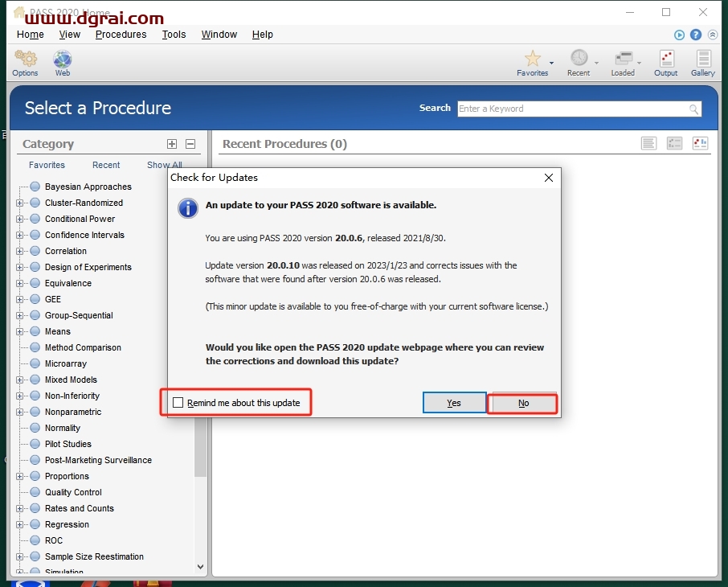Open the Window menu
The image size is (728, 587).
click(219, 35)
